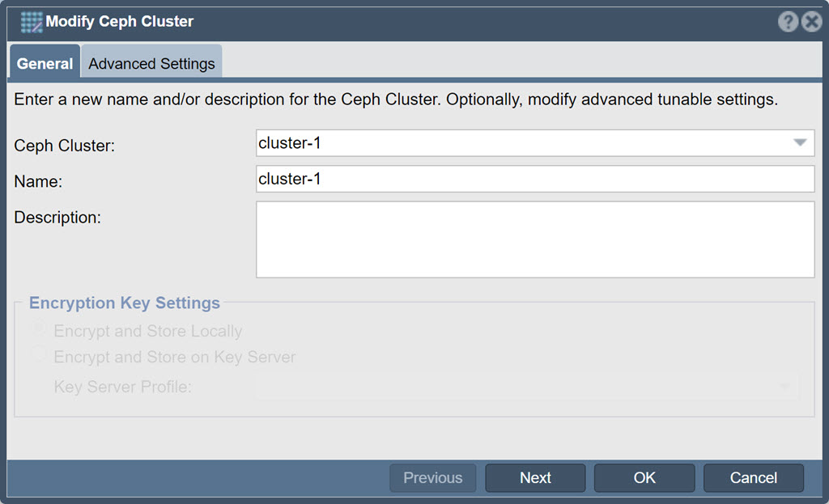
Task: Click the Previous button
Action: pyautogui.click(x=433, y=477)
